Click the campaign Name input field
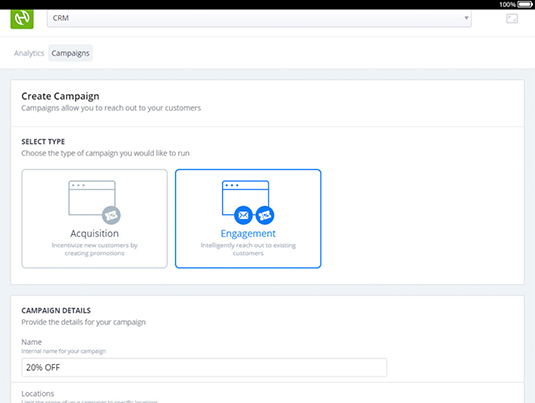 pos(204,368)
